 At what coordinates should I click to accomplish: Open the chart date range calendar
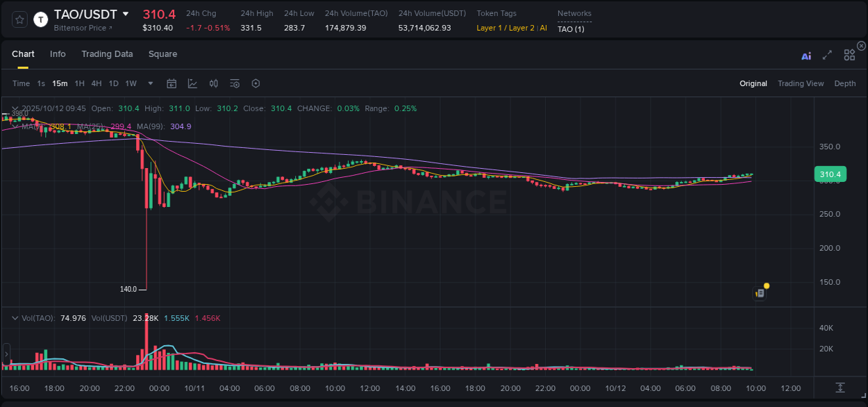click(x=172, y=83)
